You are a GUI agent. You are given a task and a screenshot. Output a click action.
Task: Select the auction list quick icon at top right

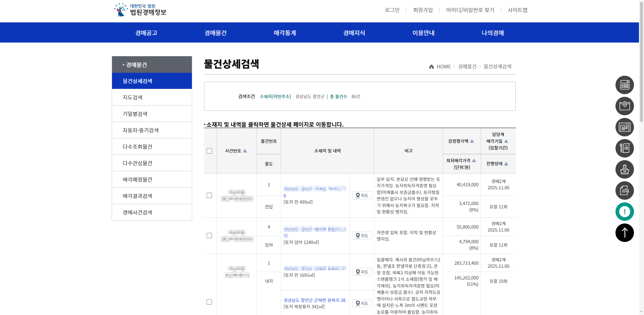(x=625, y=85)
